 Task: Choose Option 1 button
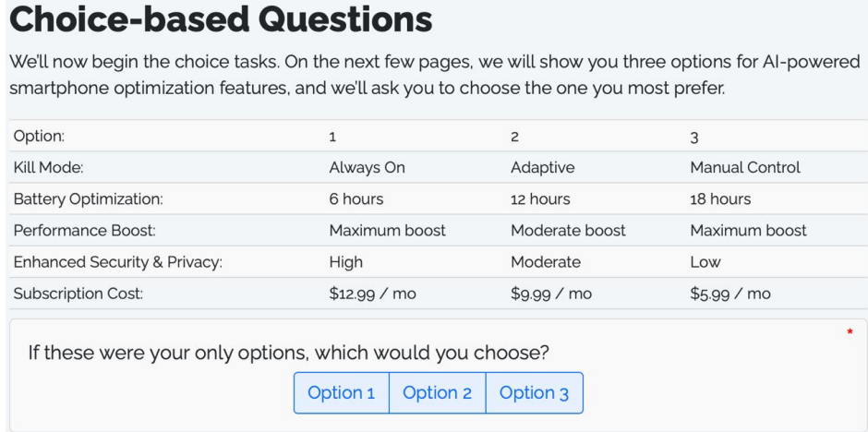click(x=342, y=392)
